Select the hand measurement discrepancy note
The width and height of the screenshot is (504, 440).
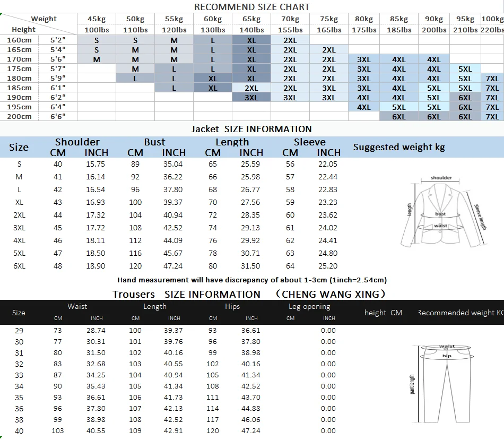coord(252,280)
